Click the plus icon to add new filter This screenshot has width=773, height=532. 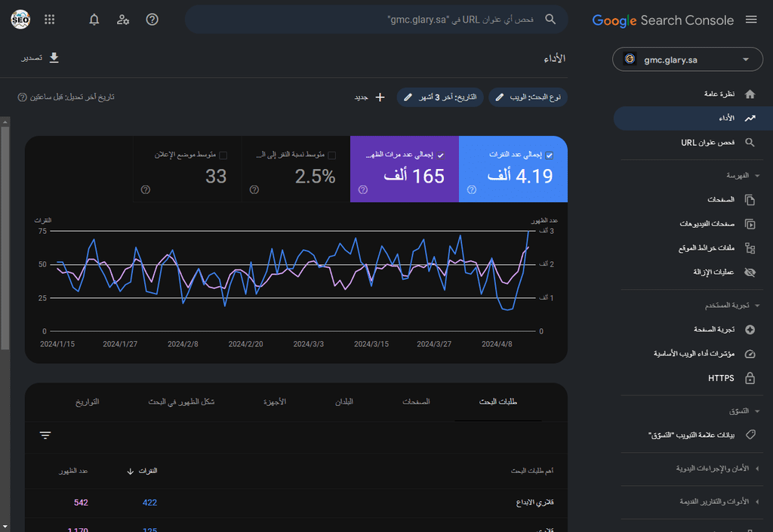click(380, 97)
